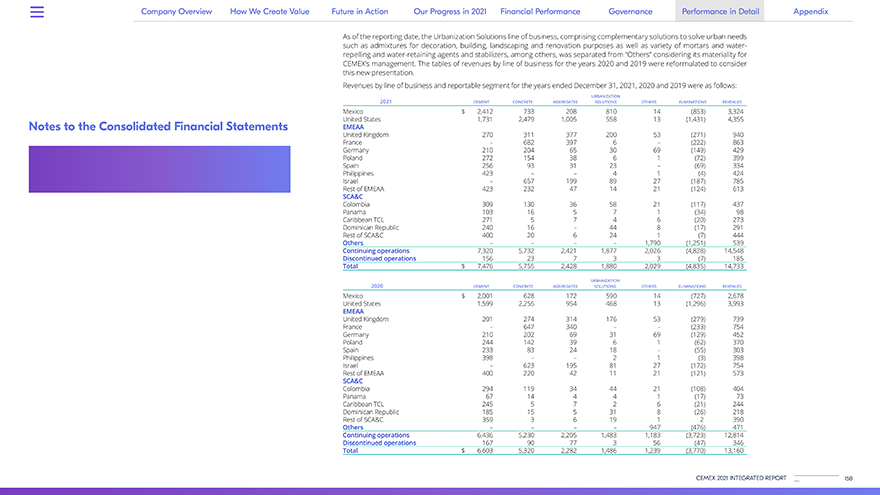This screenshot has height=495, width=880.
Task: Click the Total row label in 2021 table
Action: (350, 266)
